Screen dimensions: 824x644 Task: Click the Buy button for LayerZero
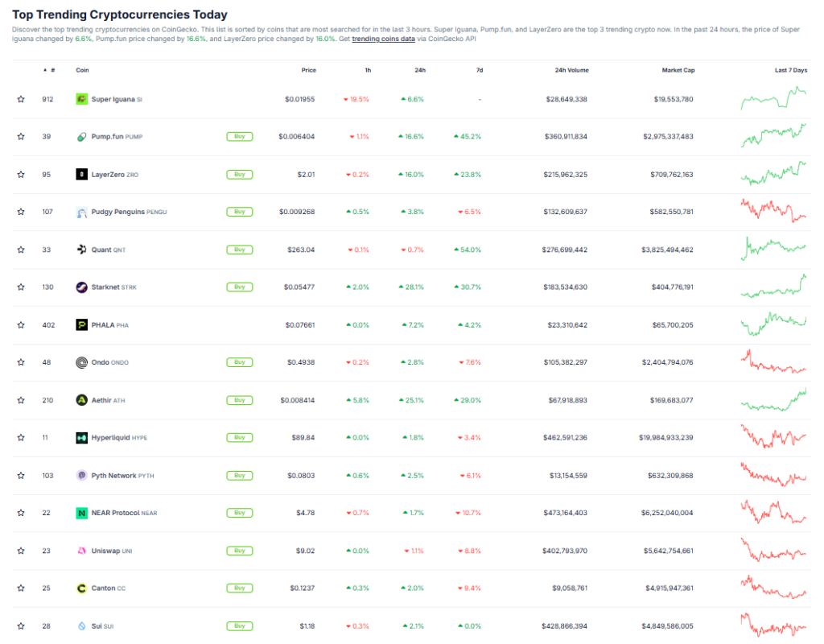[240, 175]
